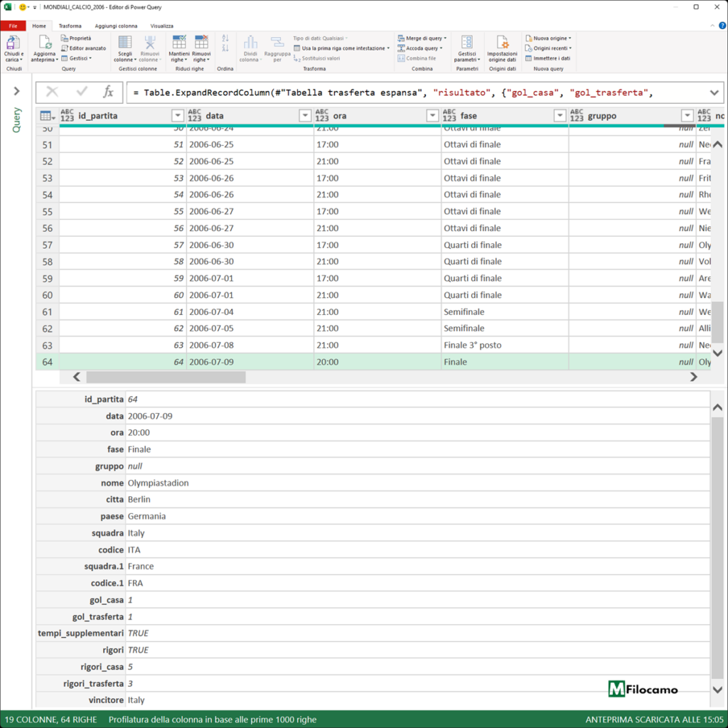The width and height of the screenshot is (728, 728).
Task: Confirm formula with checkmark icon
Action: coord(82,92)
